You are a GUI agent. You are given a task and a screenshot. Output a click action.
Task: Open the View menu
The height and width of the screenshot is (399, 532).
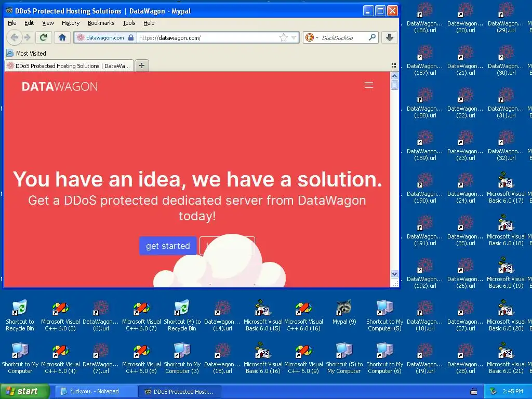click(48, 23)
